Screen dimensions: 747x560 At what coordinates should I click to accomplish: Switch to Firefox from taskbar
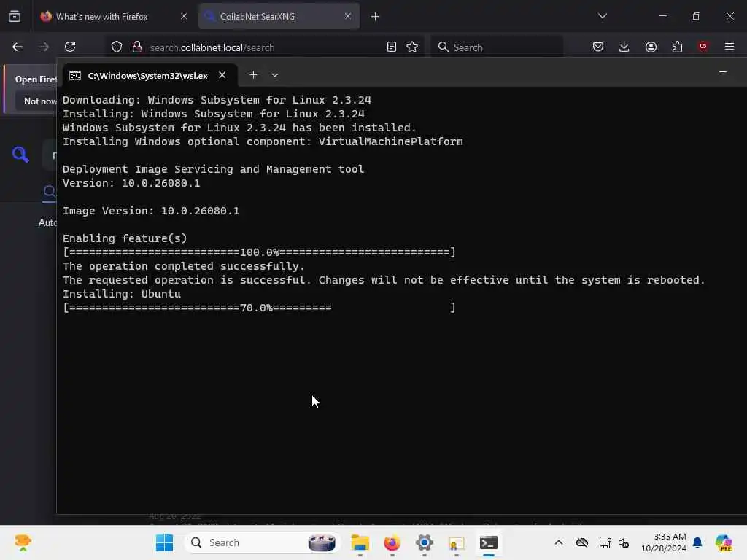(x=392, y=542)
